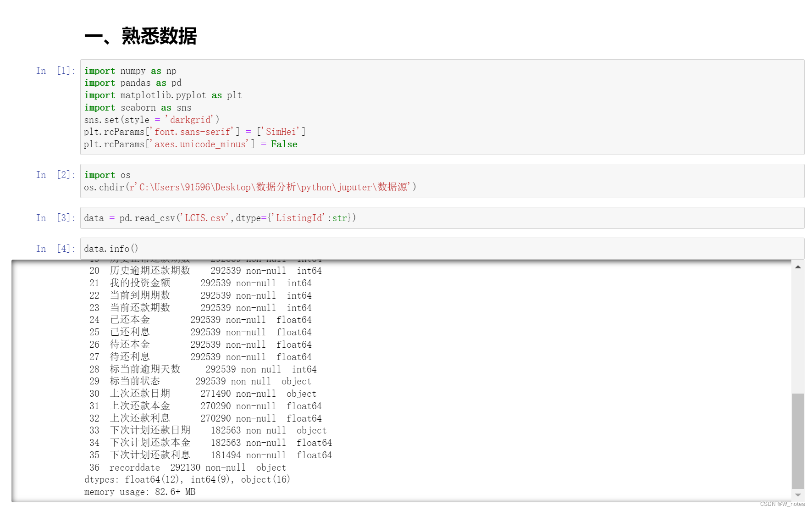
Task: Click output row 30 上次还款日期
Action: coord(203,394)
